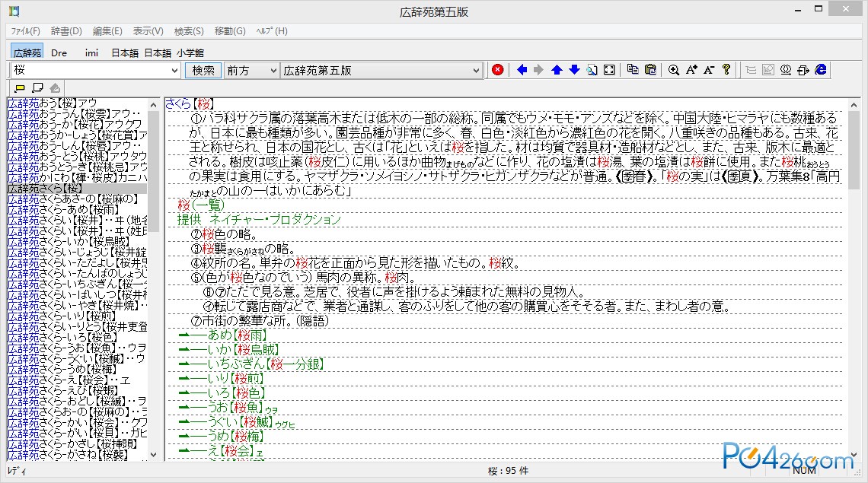Open the 桜(一覧) link in the entry
The image size is (868, 483).
(201, 205)
